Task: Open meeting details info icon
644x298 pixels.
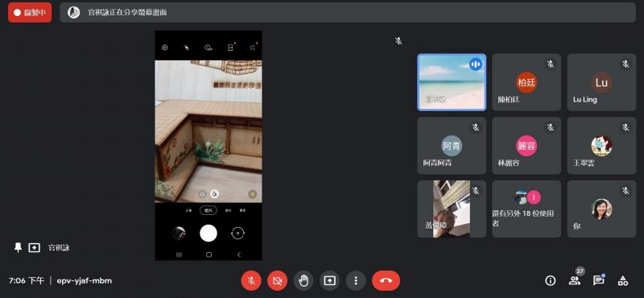Action: 550,281
